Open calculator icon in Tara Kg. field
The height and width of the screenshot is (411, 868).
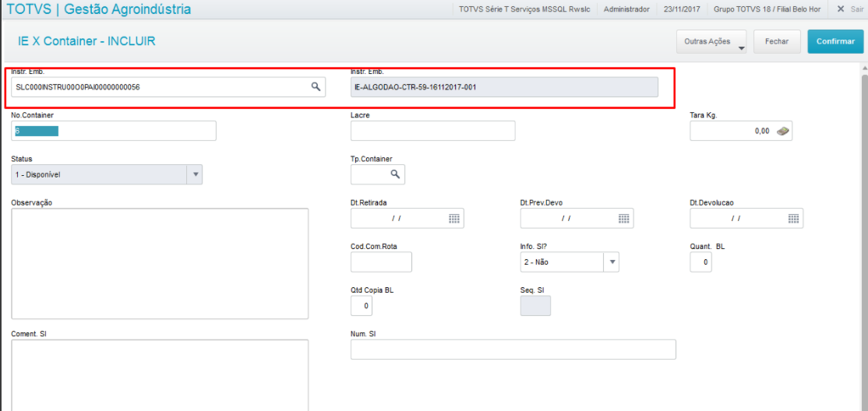[x=782, y=131]
